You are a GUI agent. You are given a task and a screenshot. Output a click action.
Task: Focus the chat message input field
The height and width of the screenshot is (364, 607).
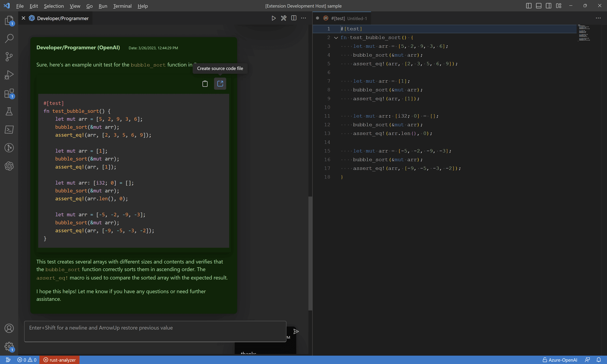point(155,331)
